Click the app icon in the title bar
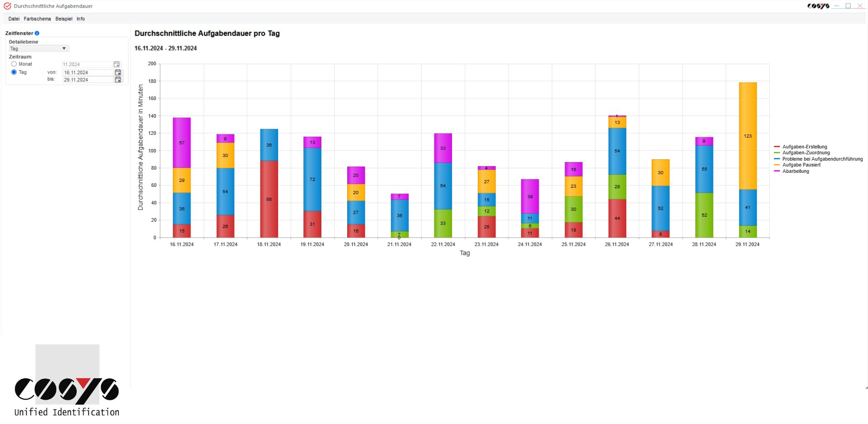868x424 pixels. (7, 6)
